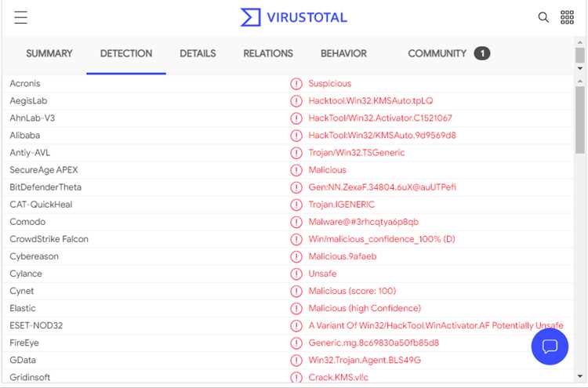Screen dimensions: 588x388
Task: Select 'Trojan/Win32.TSGeneric' result
Action: click(356, 153)
